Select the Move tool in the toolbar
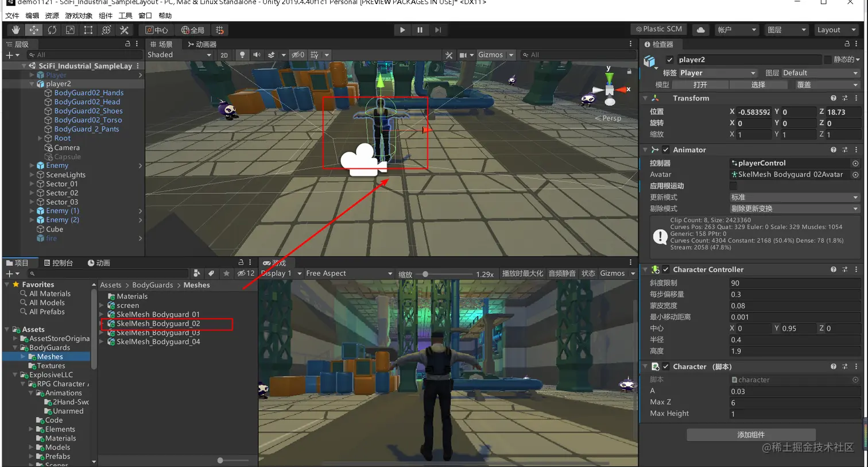 pos(34,30)
